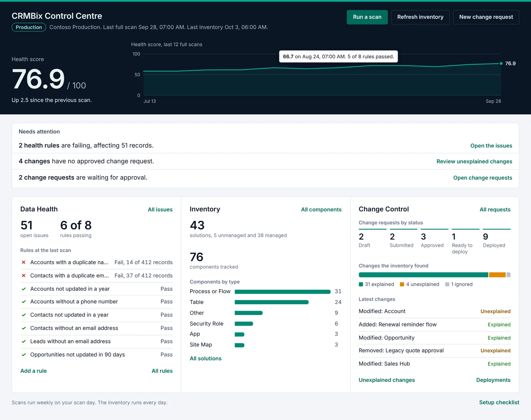Open the Setup checklist

click(499, 402)
